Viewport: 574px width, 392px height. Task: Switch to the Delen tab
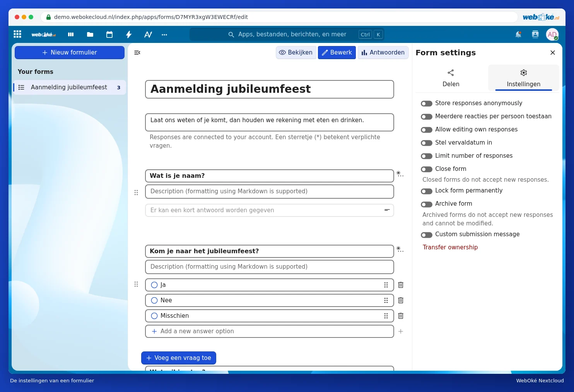point(451,78)
